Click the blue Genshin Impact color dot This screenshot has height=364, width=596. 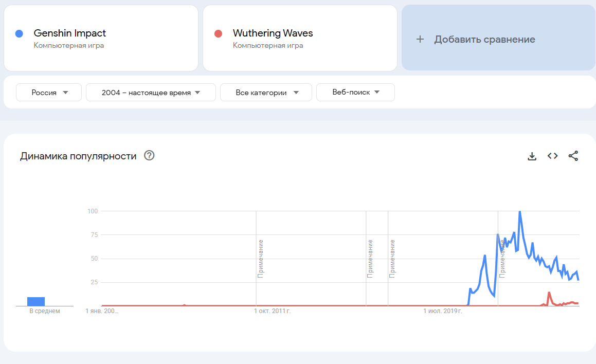click(x=19, y=33)
